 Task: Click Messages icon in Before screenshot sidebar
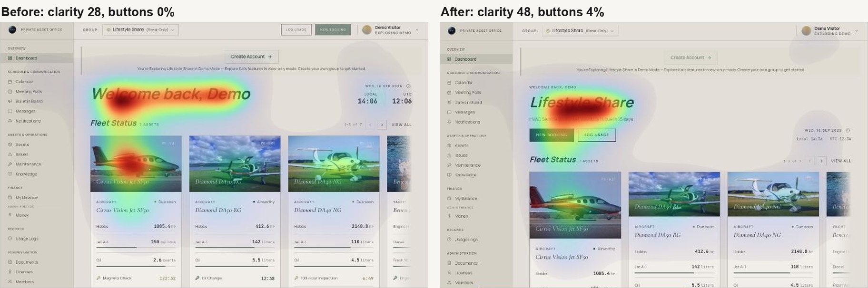(10, 111)
